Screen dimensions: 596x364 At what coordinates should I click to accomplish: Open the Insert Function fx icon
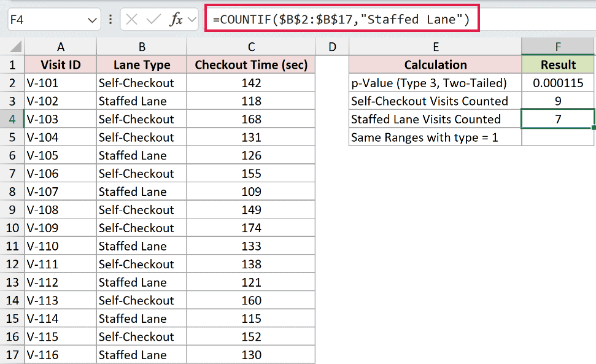tap(176, 20)
